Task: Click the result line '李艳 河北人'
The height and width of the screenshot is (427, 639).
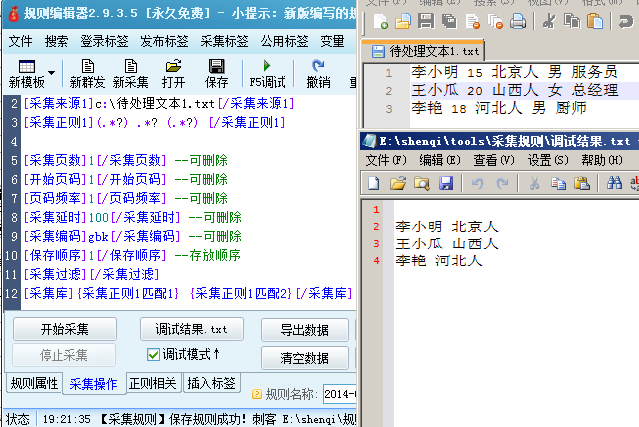Action: tap(439, 261)
